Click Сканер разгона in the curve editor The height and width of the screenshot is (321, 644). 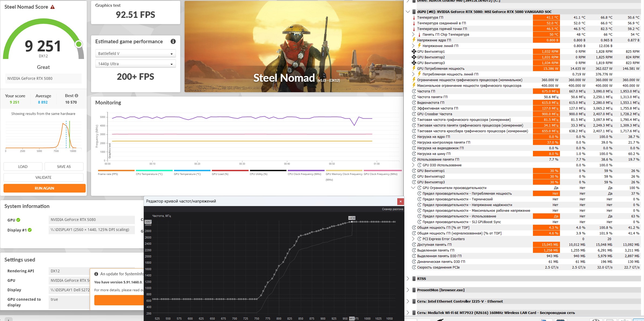click(392, 209)
